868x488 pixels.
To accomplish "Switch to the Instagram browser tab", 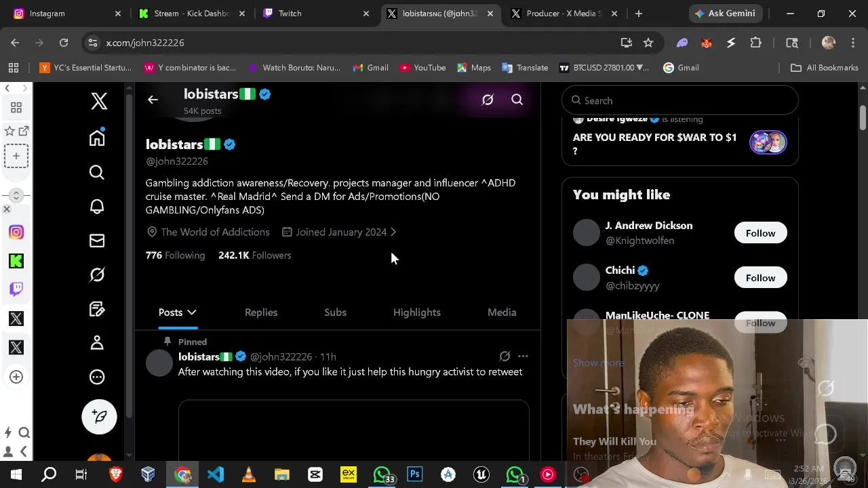I will click(x=68, y=14).
